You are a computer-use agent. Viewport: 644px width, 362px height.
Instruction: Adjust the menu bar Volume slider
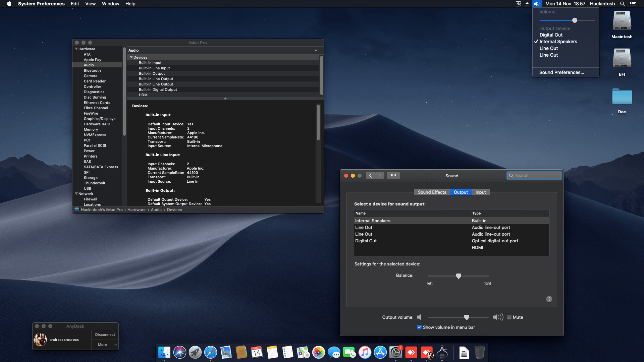[575, 20]
